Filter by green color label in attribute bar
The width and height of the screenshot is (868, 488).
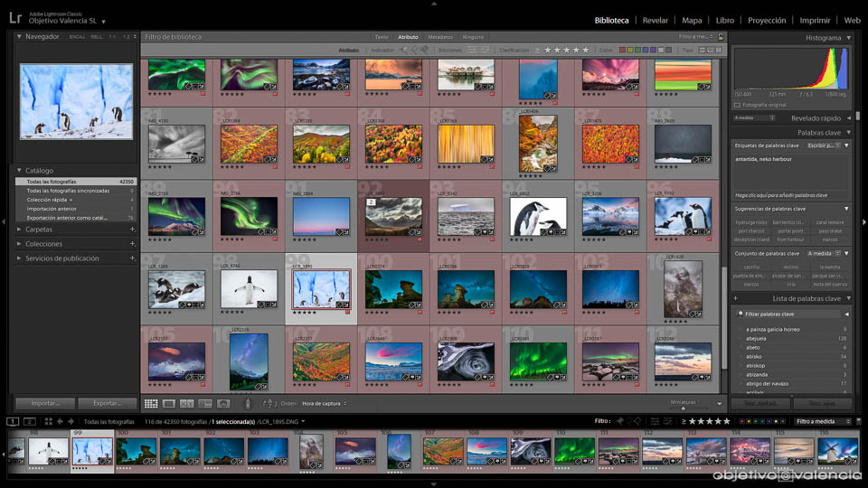(637, 50)
